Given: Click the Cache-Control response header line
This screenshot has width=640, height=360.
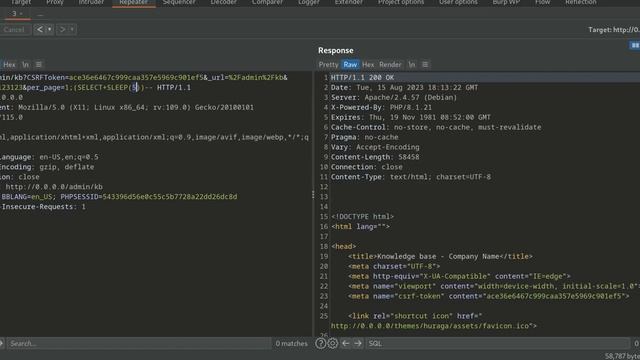Looking at the screenshot, I should tap(436, 127).
